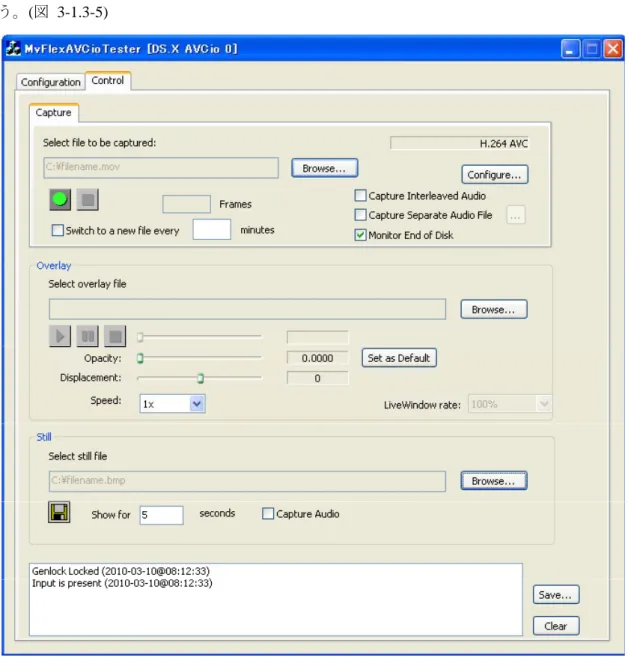Stop capture with the square stop button
The image size is (628, 658).
coord(88,199)
